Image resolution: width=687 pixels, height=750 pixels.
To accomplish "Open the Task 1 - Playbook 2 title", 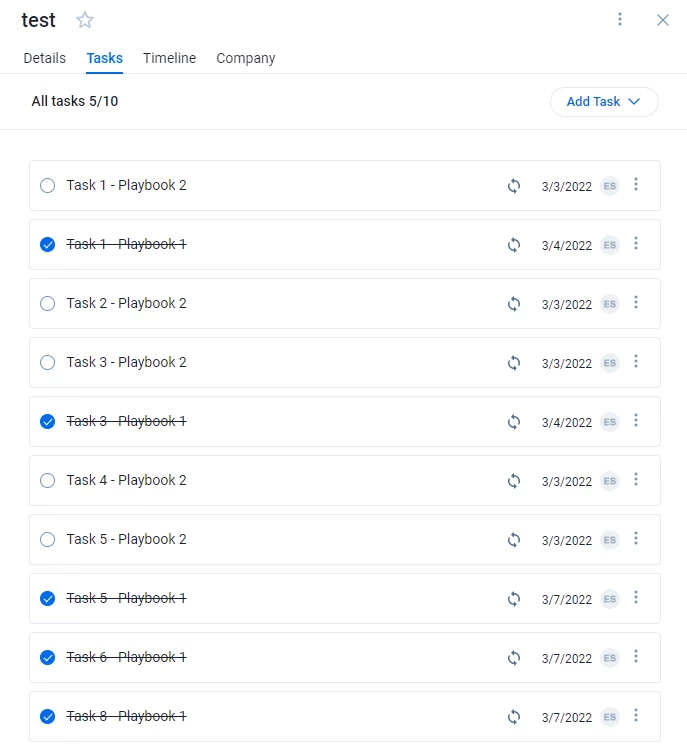I will tap(126, 185).
